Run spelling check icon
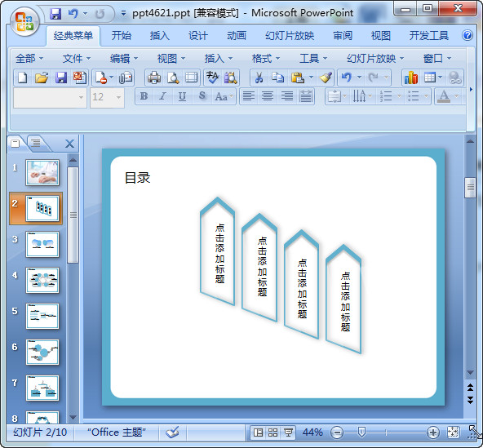Image resolution: width=483 pixels, height=448 pixels. tap(212, 78)
